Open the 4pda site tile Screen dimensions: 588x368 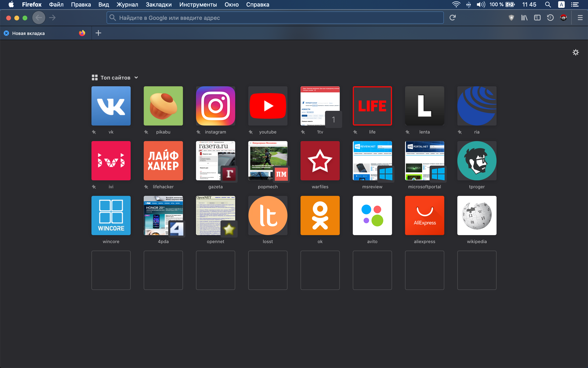163,215
